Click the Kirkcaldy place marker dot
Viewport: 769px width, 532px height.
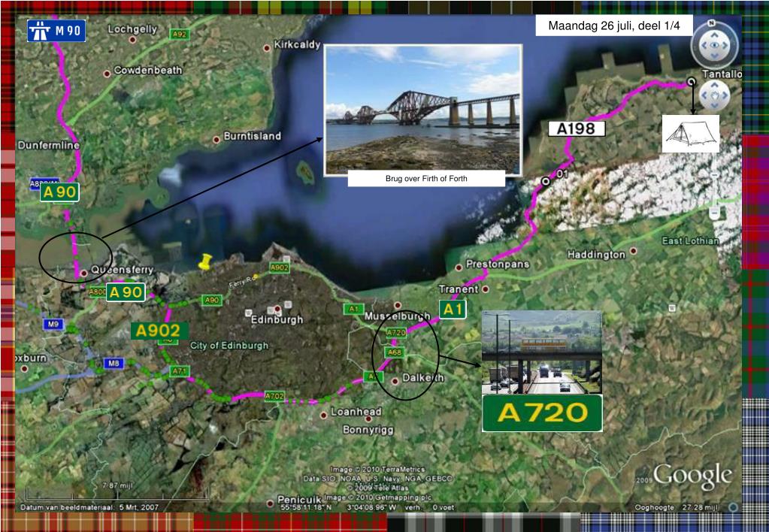267,48
